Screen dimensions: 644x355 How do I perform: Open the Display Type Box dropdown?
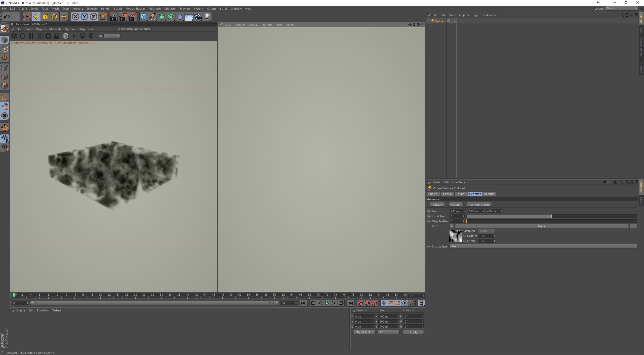pos(543,246)
